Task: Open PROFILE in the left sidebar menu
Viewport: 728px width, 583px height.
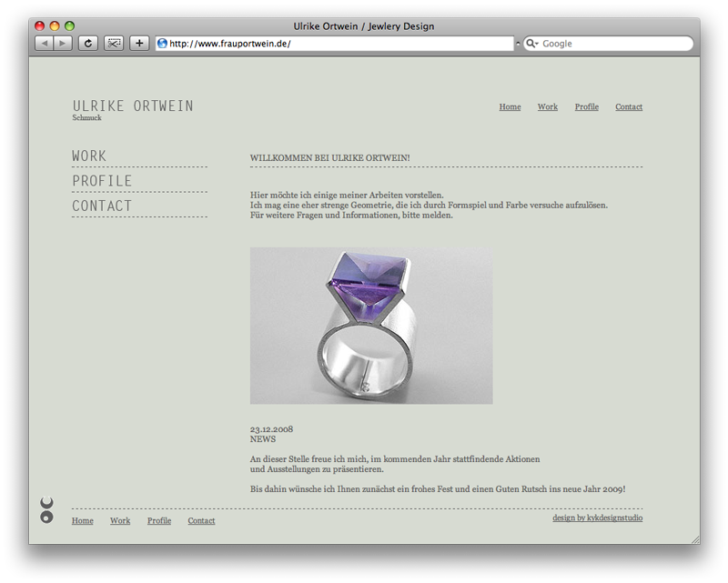Action: [x=102, y=181]
